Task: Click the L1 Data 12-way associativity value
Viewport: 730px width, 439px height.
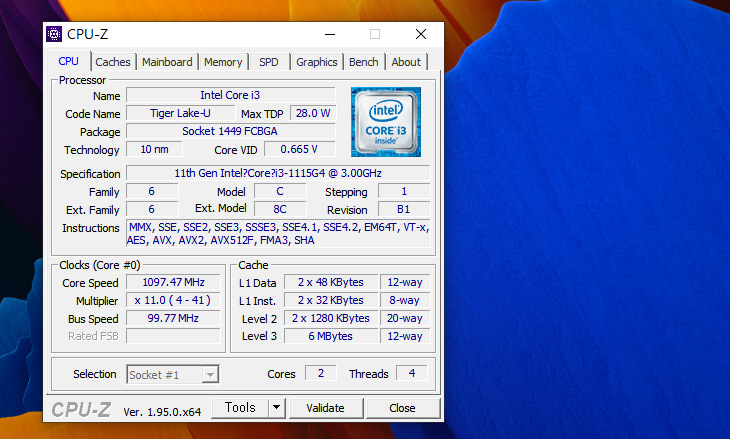Action: [405, 282]
